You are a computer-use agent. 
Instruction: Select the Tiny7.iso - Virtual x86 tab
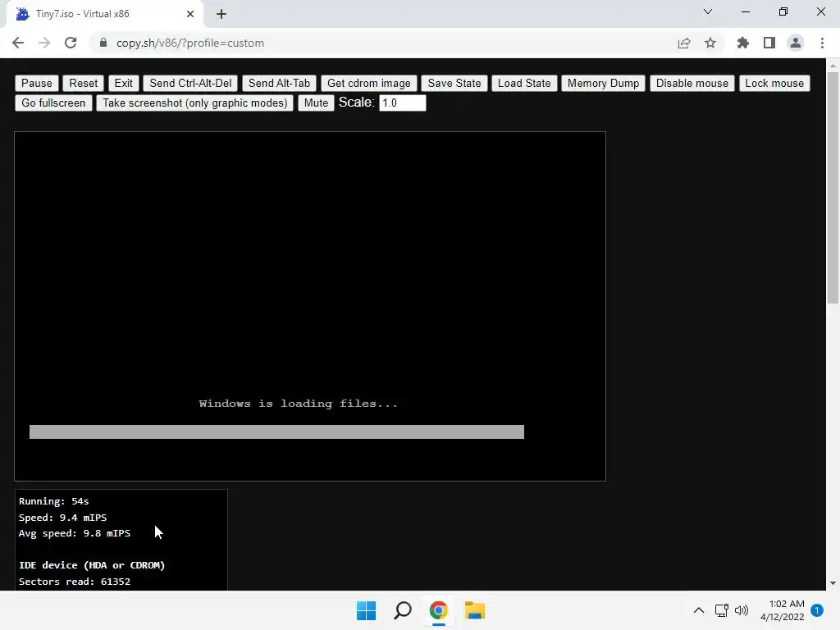pos(104,14)
